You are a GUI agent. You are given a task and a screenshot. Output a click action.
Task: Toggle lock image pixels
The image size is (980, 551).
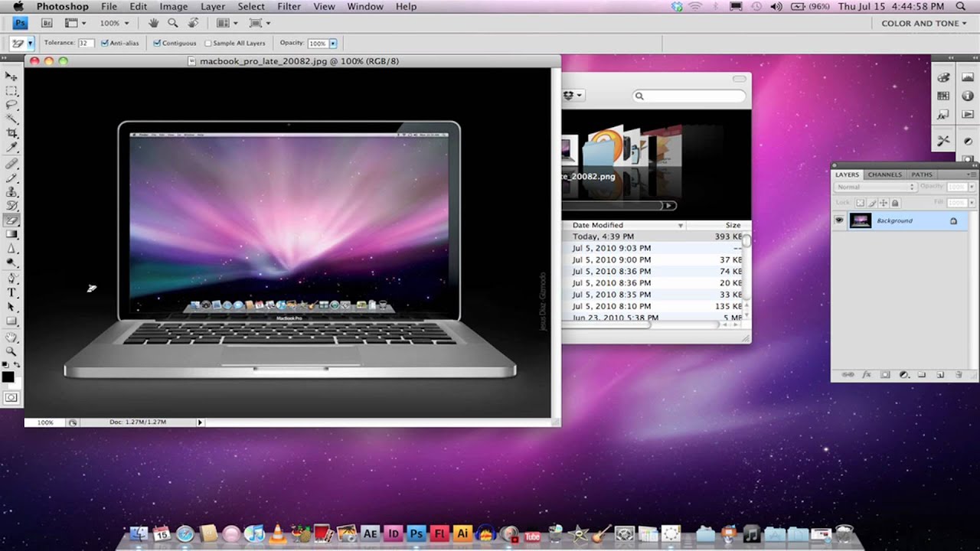coord(872,203)
